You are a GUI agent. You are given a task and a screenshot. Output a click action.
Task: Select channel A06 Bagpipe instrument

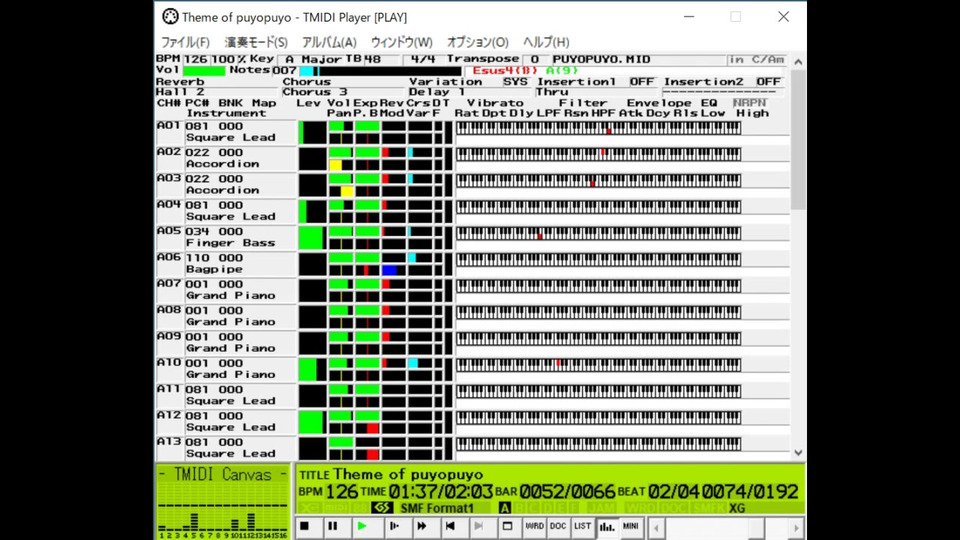coord(214,269)
